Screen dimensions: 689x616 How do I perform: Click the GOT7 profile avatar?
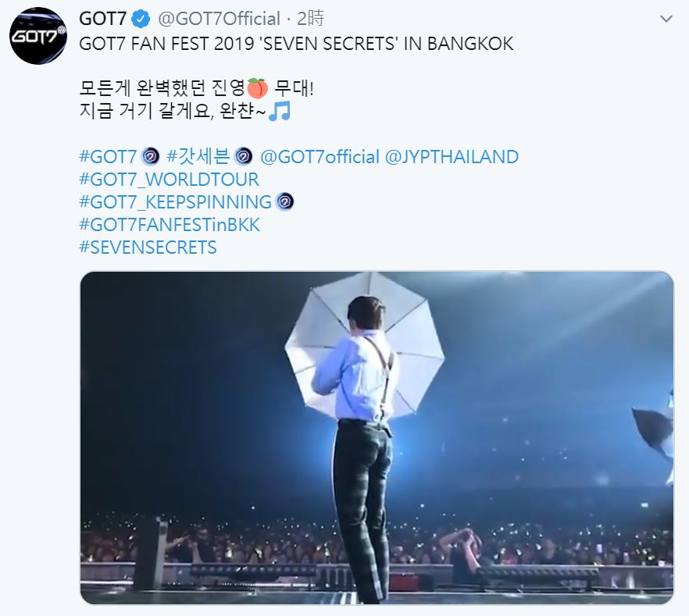pos(37,36)
